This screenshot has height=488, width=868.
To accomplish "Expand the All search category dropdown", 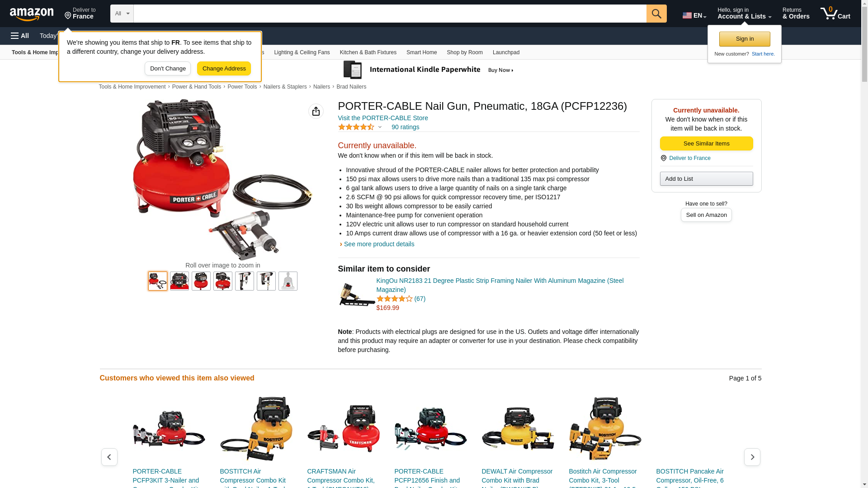I will point(122,14).
